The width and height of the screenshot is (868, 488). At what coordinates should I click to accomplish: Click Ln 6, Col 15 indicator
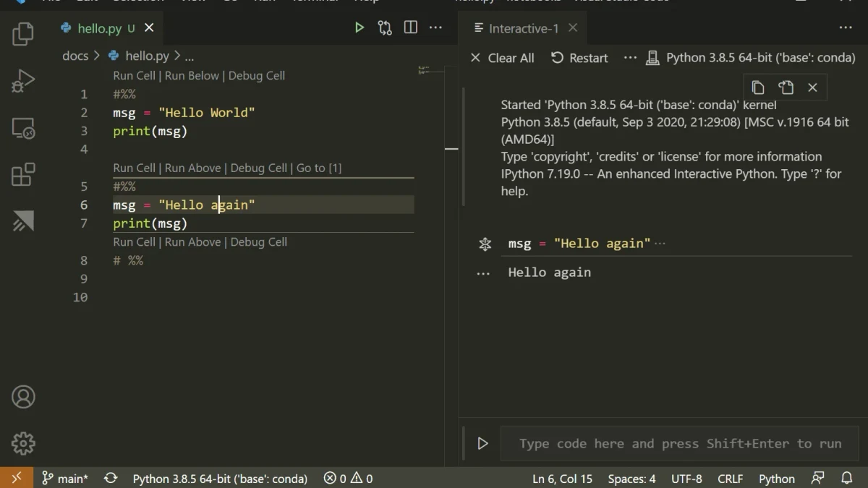pyautogui.click(x=562, y=478)
